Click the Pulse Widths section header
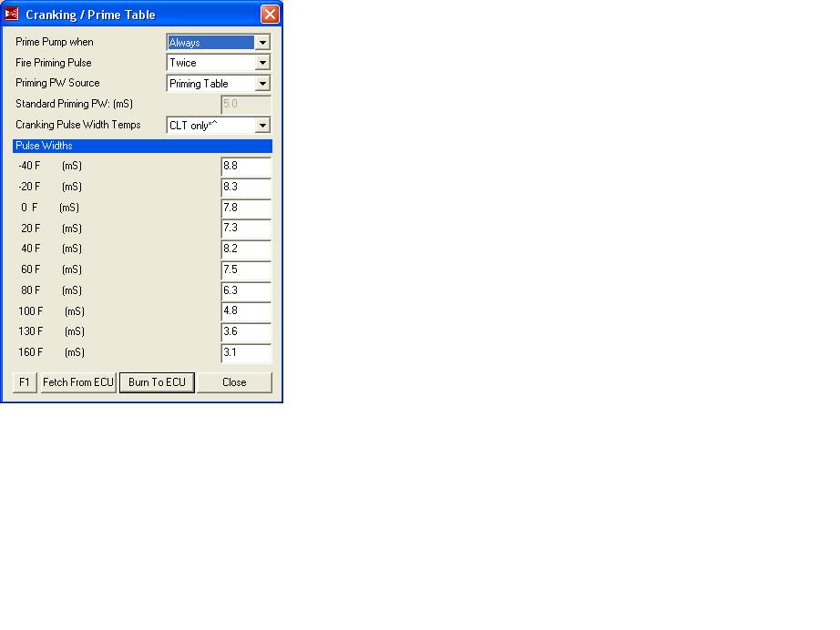Viewport: 840px width, 630px height. point(141,146)
